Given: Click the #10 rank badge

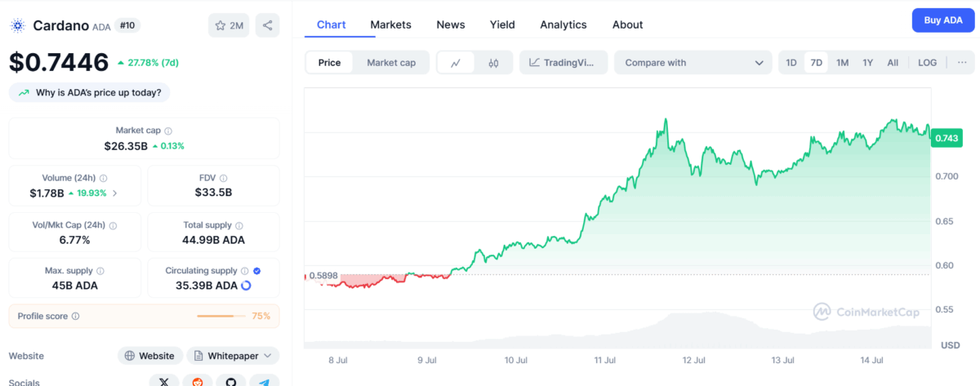Looking at the screenshot, I should [127, 25].
